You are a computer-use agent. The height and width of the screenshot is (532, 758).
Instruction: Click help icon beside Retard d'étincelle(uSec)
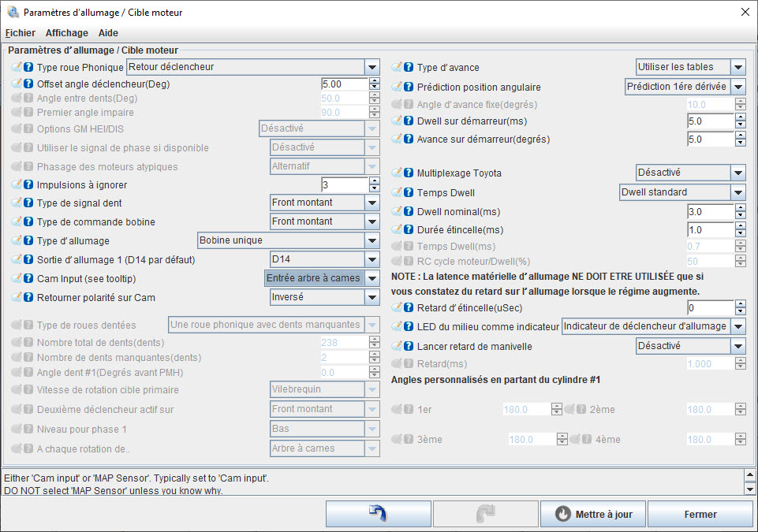point(409,307)
